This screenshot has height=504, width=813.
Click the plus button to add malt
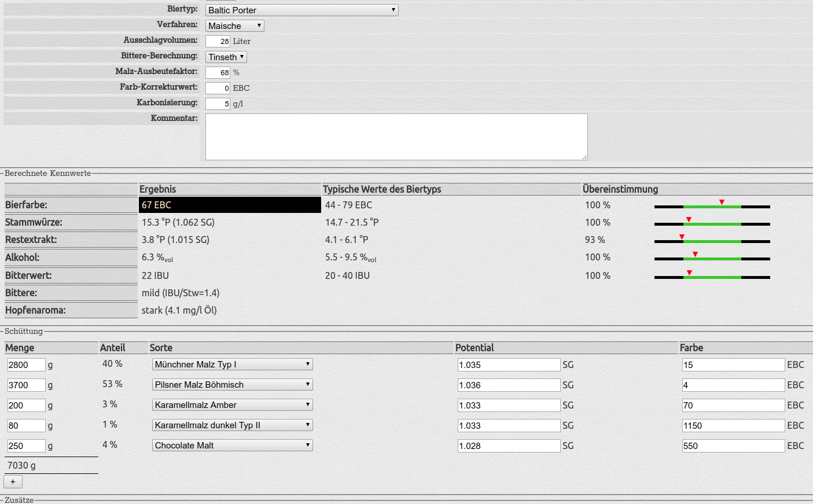point(13,481)
